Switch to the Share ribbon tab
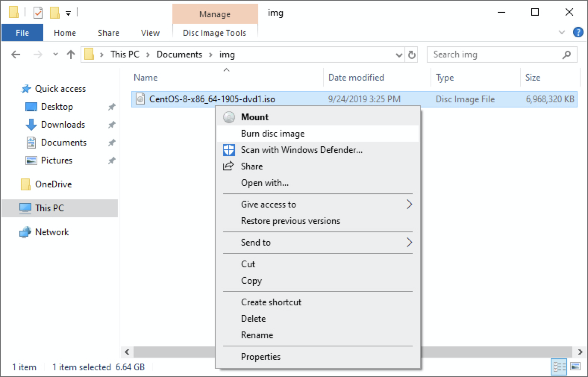Viewport: 588px width, 377px height. 109,33
